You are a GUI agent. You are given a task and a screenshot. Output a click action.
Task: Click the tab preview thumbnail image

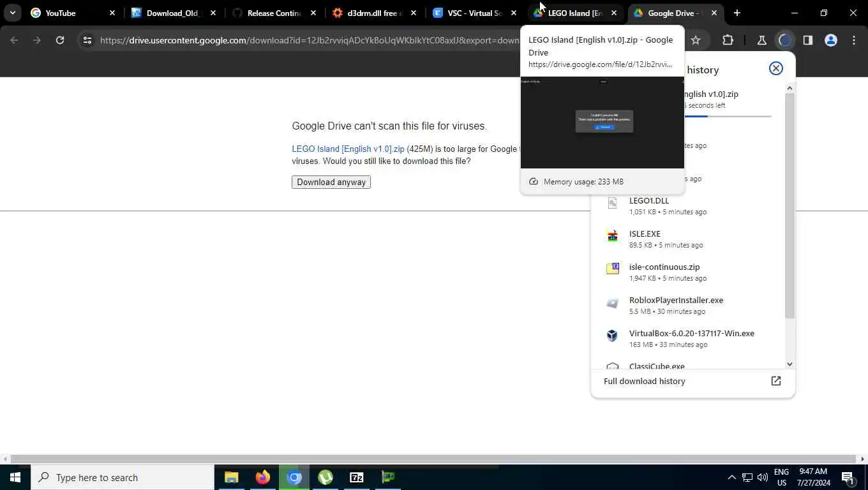(x=602, y=122)
